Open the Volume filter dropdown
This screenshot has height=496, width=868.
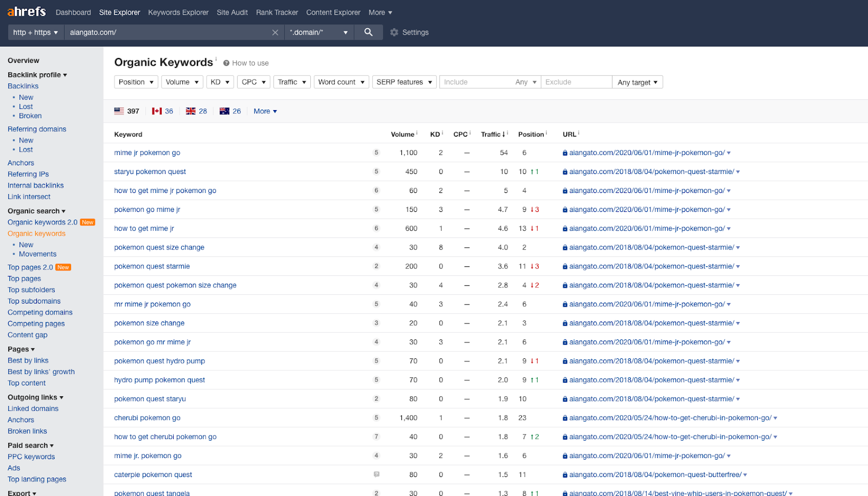(182, 82)
